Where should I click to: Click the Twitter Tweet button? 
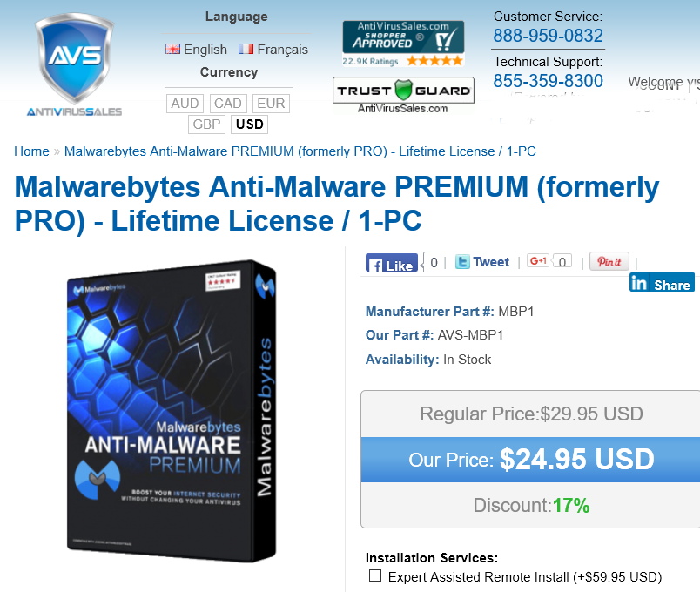[482, 262]
